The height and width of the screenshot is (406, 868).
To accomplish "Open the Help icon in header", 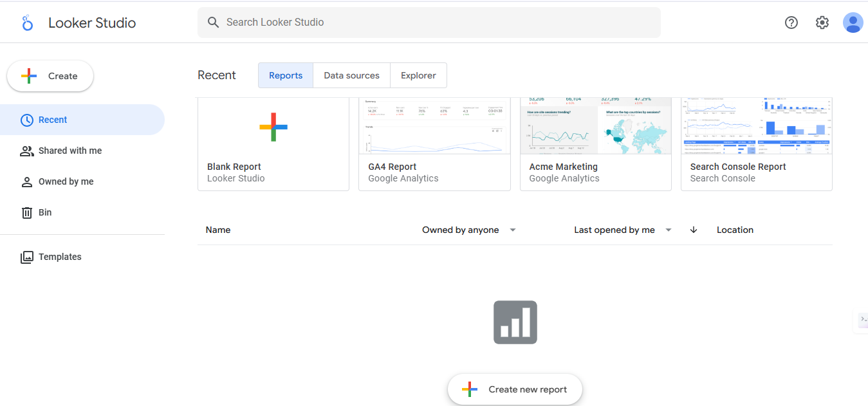I will pyautogui.click(x=791, y=23).
